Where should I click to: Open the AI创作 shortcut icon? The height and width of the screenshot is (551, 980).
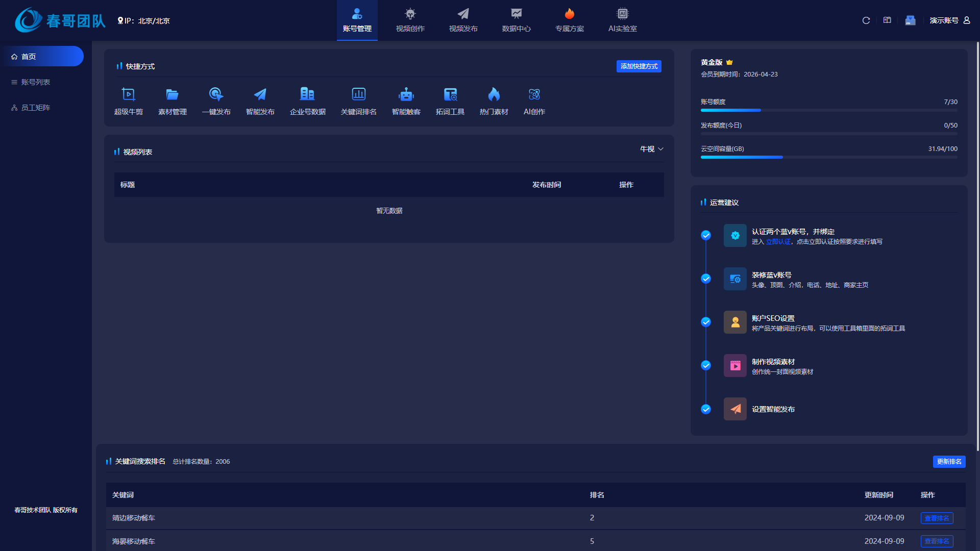pyautogui.click(x=534, y=95)
